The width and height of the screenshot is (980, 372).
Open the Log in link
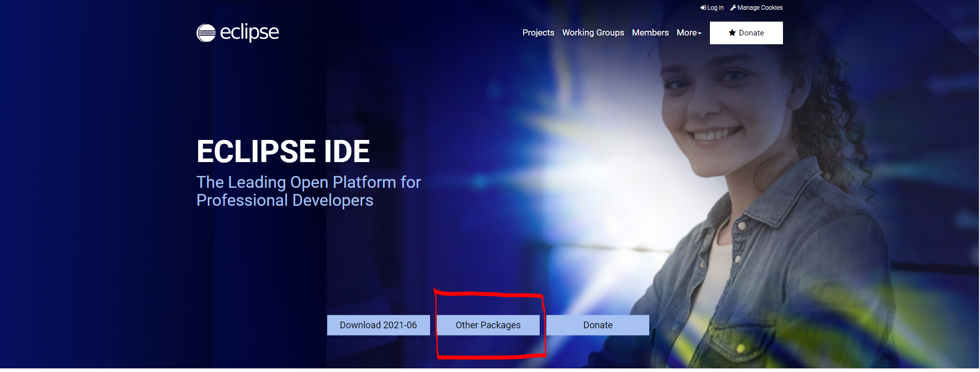pyautogui.click(x=712, y=8)
